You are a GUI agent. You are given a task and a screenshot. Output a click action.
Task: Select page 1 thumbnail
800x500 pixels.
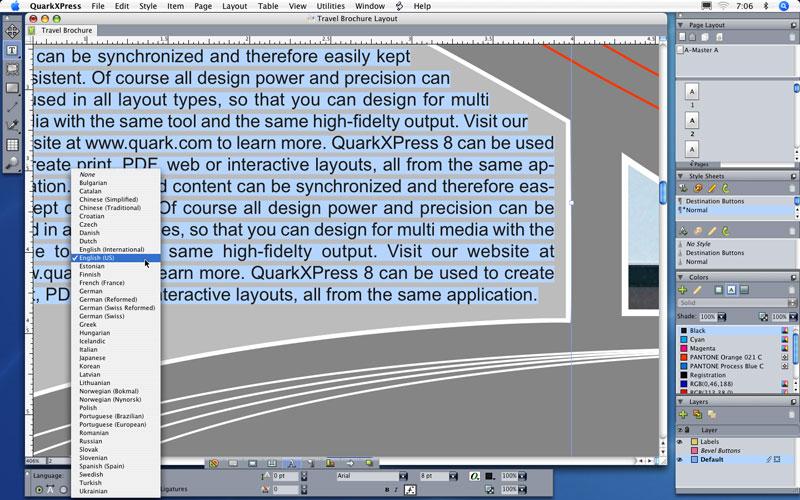pyautogui.click(x=692, y=92)
